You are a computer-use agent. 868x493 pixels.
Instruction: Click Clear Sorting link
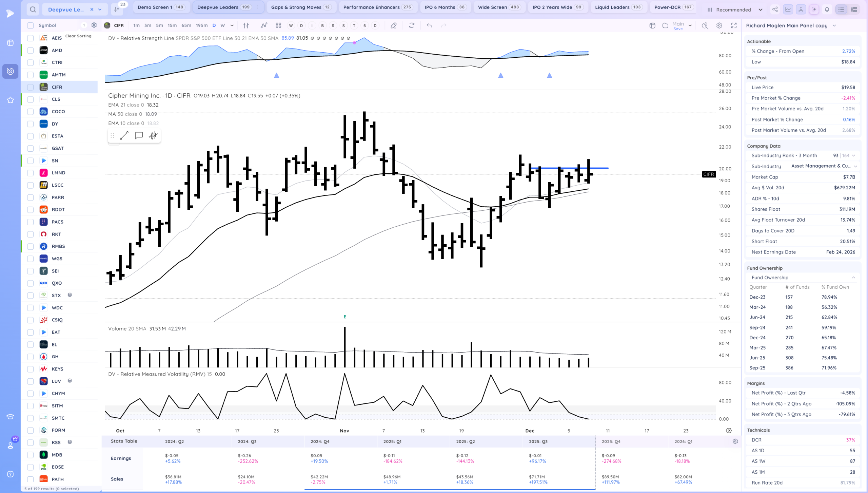[78, 36]
